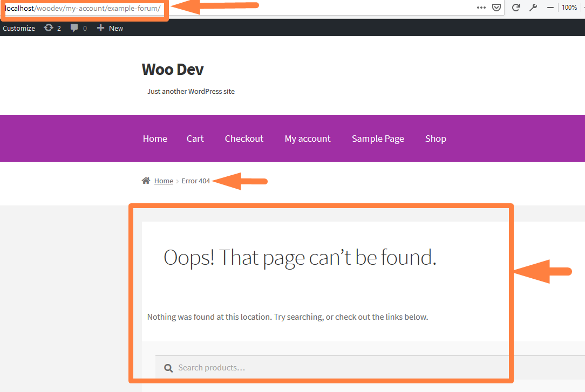Open the Pocket save icon
The height and width of the screenshot is (392, 585).
[x=496, y=8]
